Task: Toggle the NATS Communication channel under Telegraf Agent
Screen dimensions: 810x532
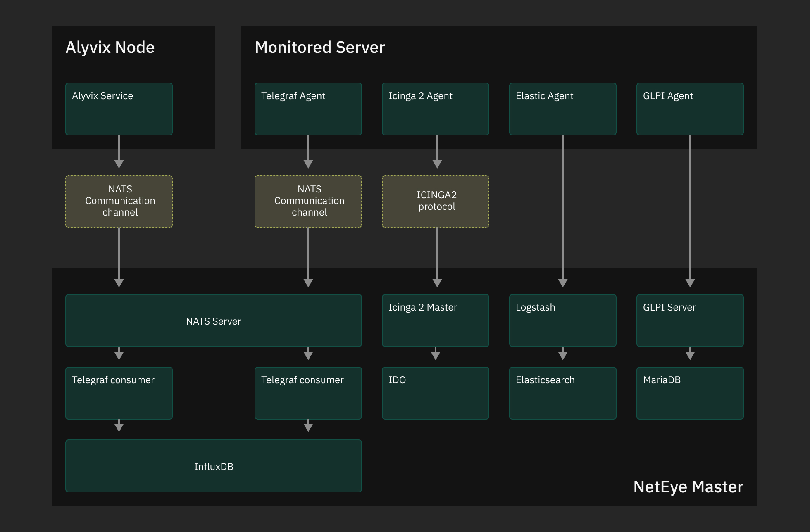Action: (x=308, y=201)
